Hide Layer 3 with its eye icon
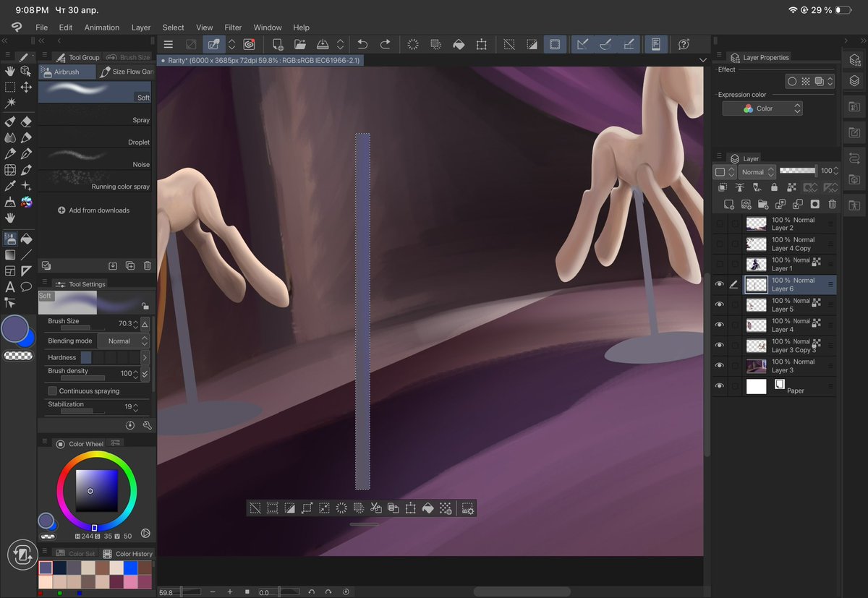Image resolution: width=868 pixels, height=598 pixels. coord(719,366)
